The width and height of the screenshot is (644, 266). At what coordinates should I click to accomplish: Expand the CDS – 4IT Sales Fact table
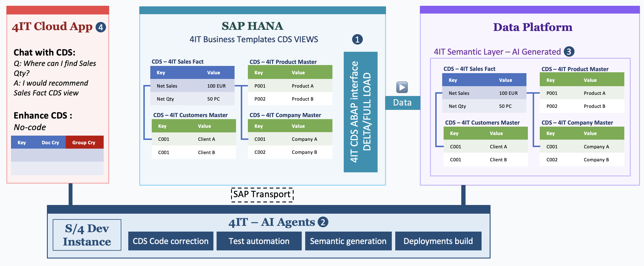178,61
